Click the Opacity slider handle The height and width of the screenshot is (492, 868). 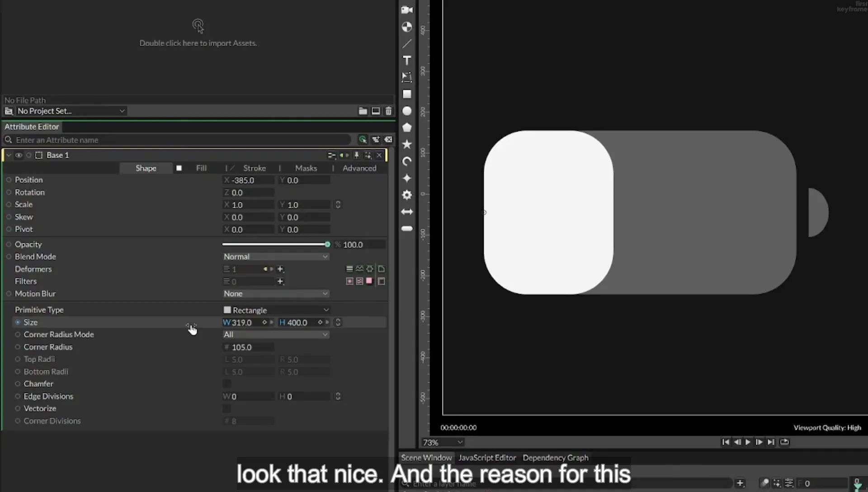(327, 244)
